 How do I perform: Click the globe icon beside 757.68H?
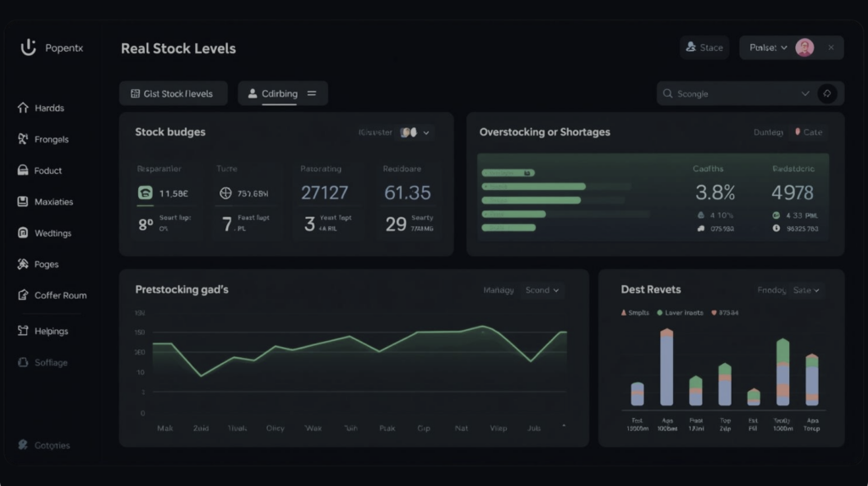[x=225, y=193]
